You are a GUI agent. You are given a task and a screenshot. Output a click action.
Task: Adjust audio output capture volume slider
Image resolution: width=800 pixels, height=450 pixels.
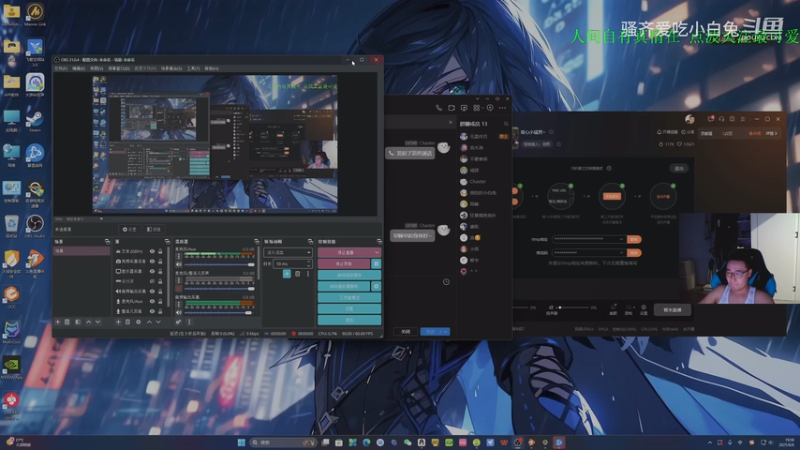coord(219,312)
